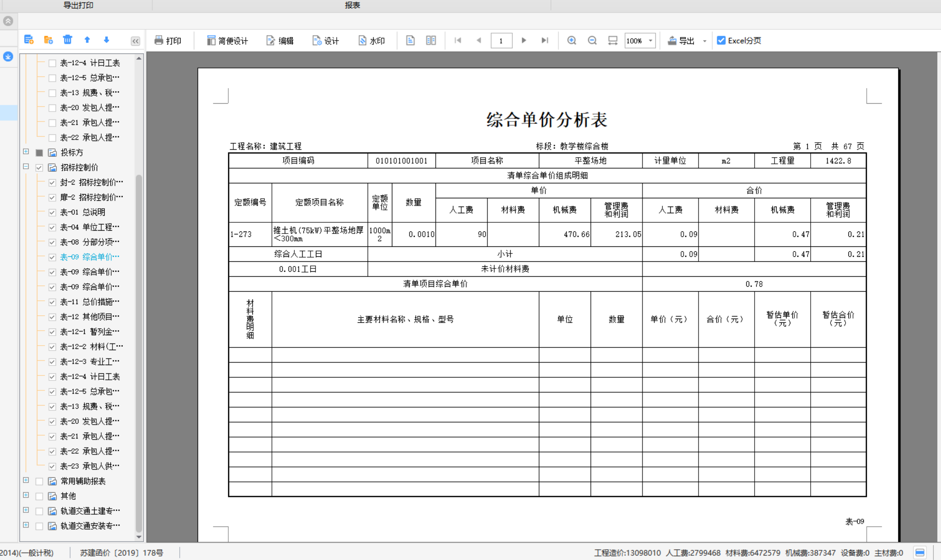Open 表-13 规费、税 checked report
This screenshot has height=560, width=941.
[x=90, y=406]
